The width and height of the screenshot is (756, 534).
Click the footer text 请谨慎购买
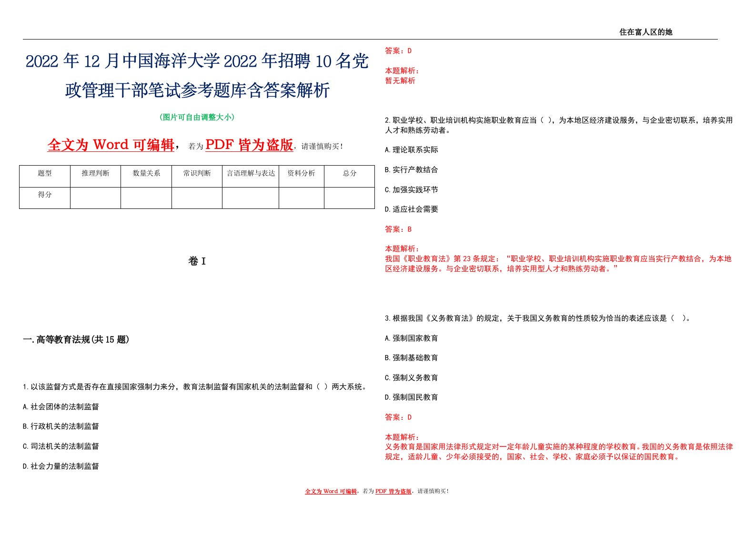click(x=433, y=491)
